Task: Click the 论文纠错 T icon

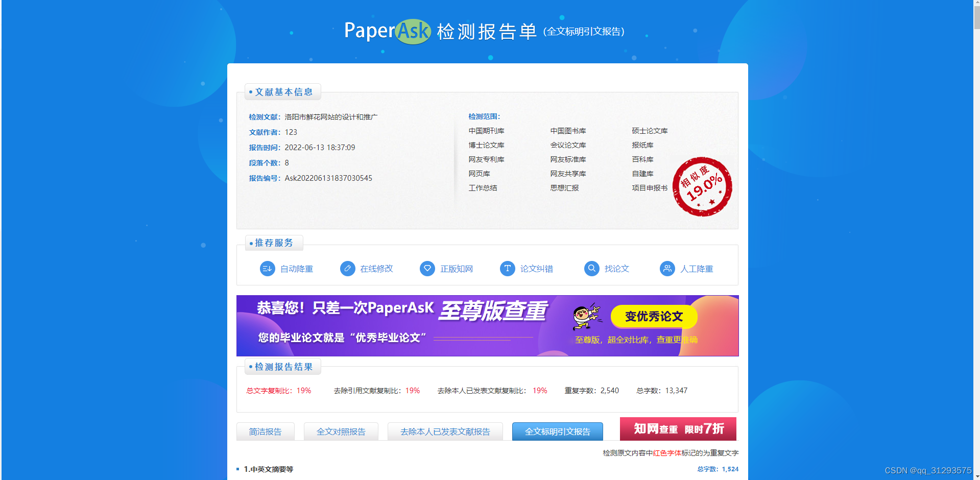Action: tap(507, 269)
